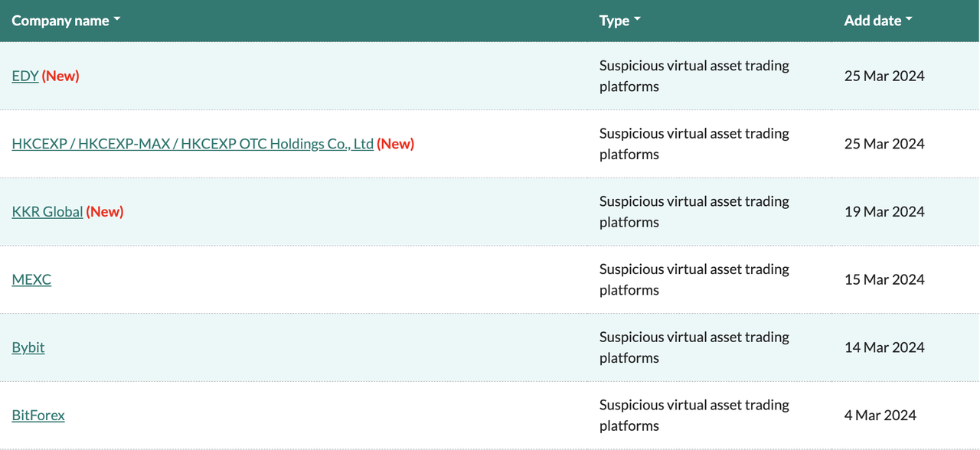The height and width of the screenshot is (450, 980).
Task: Select the add date in the HKCEXP row
Action: (884, 144)
